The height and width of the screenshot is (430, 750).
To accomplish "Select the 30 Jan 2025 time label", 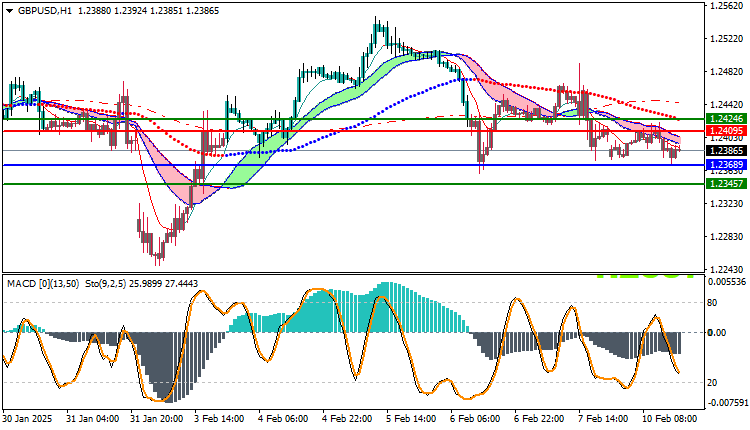I will (x=27, y=419).
